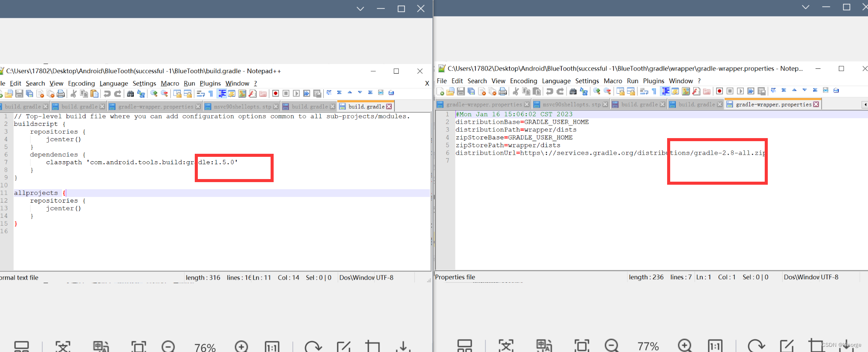This screenshot has width=868, height=352.
Task: Toggle Indent Guide in left Notepad++ toolbar
Action: pyautogui.click(x=222, y=93)
